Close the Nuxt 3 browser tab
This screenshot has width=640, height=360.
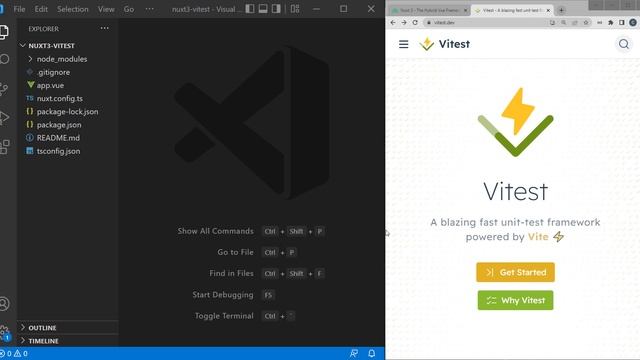[465, 10]
